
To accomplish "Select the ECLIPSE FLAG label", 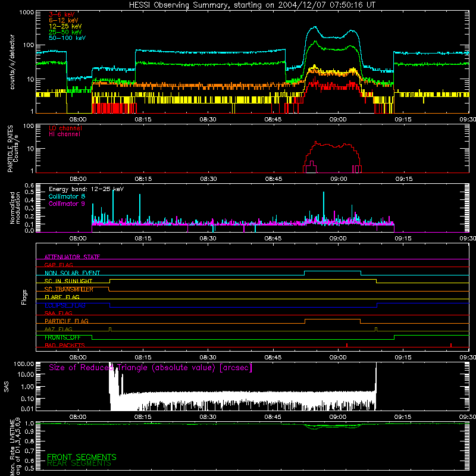I will (65, 305).
